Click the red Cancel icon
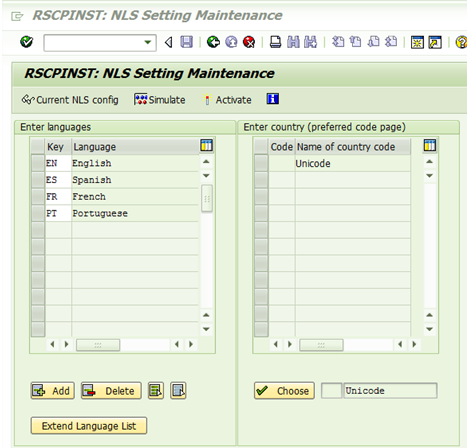This screenshot has width=471, height=448. pyautogui.click(x=249, y=42)
